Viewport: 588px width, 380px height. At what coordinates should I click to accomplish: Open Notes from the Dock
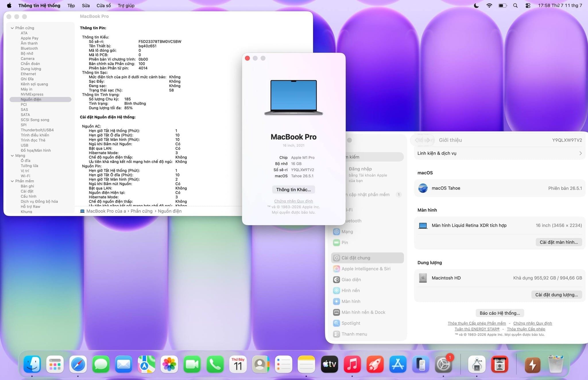pos(306,364)
